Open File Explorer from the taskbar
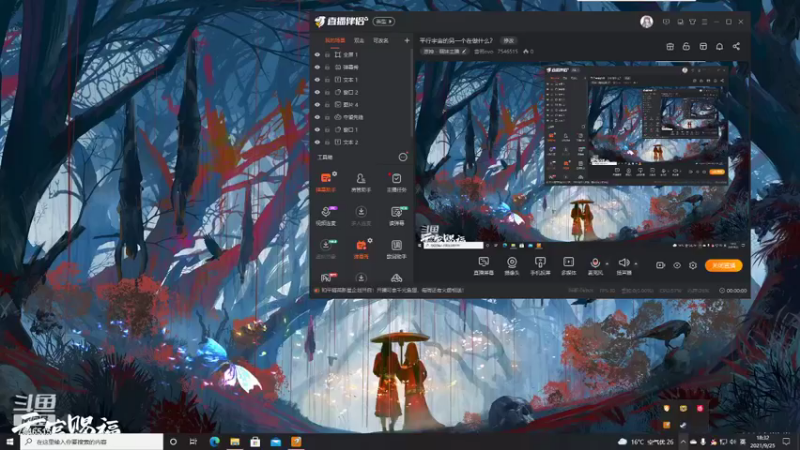 pyautogui.click(x=235, y=442)
